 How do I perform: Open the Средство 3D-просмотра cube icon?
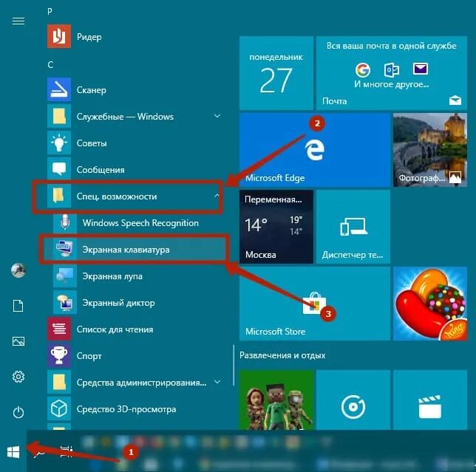[x=59, y=408]
